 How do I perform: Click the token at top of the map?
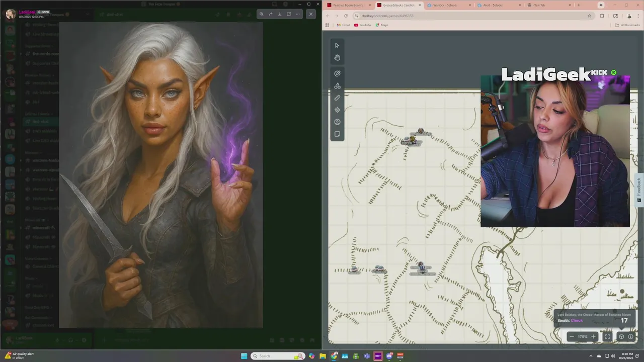[x=421, y=131]
